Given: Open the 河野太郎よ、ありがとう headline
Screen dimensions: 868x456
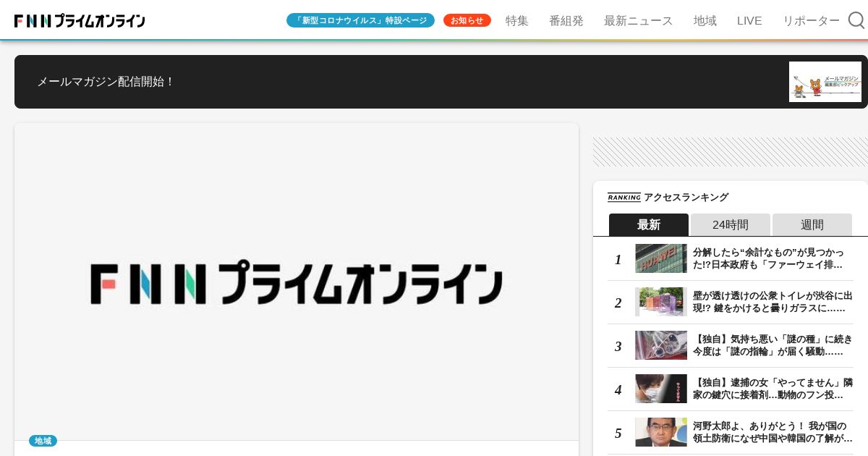Looking at the screenshot, I should (x=773, y=432).
